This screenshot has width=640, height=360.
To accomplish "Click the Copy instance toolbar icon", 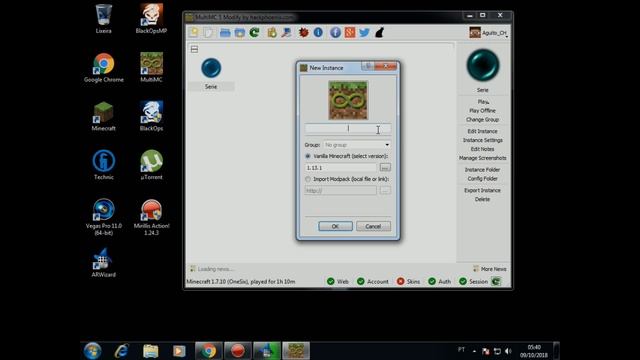I will coord(209,33).
